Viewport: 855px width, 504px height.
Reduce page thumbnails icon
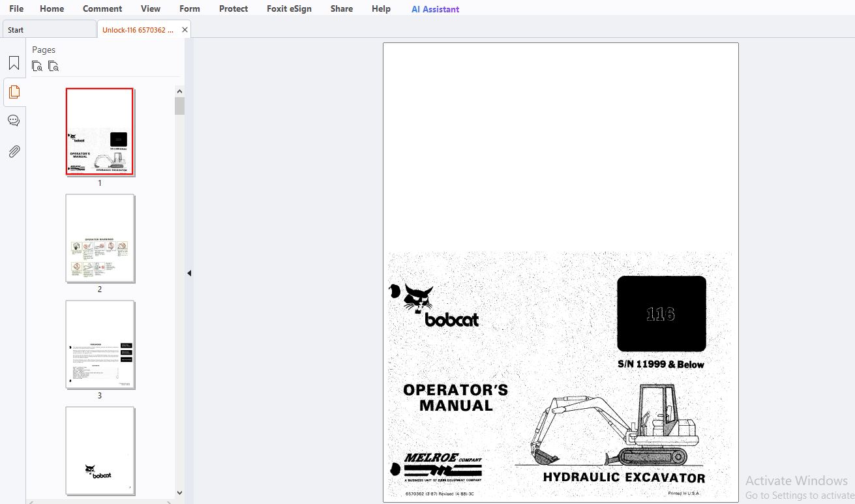pyautogui.click(x=53, y=66)
